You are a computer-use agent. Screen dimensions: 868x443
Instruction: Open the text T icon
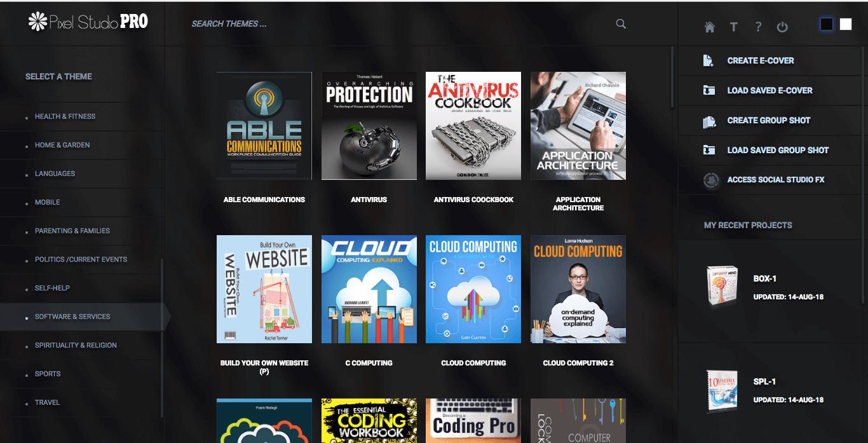coord(733,27)
